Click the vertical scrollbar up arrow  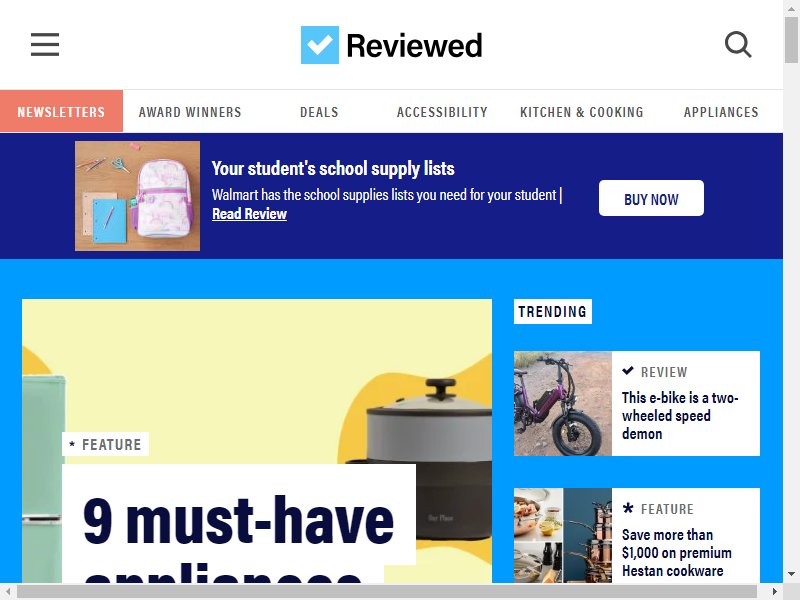pos(791,8)
